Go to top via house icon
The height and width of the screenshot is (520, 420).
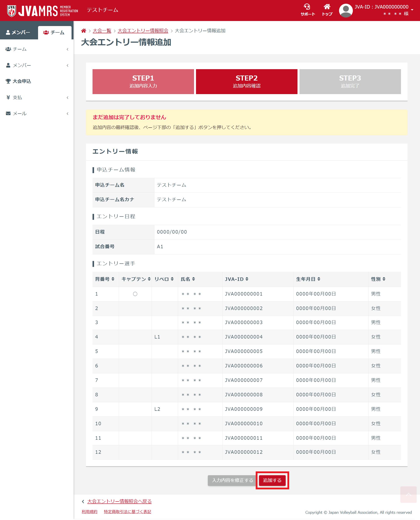tap(327, 7)
